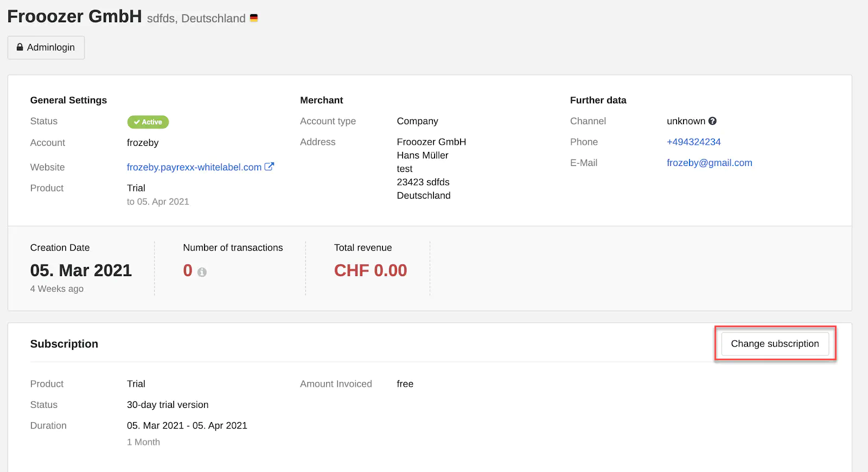Click the question mark help icon next to unknown
Screen dimensions: 868x472
[712, 121]
